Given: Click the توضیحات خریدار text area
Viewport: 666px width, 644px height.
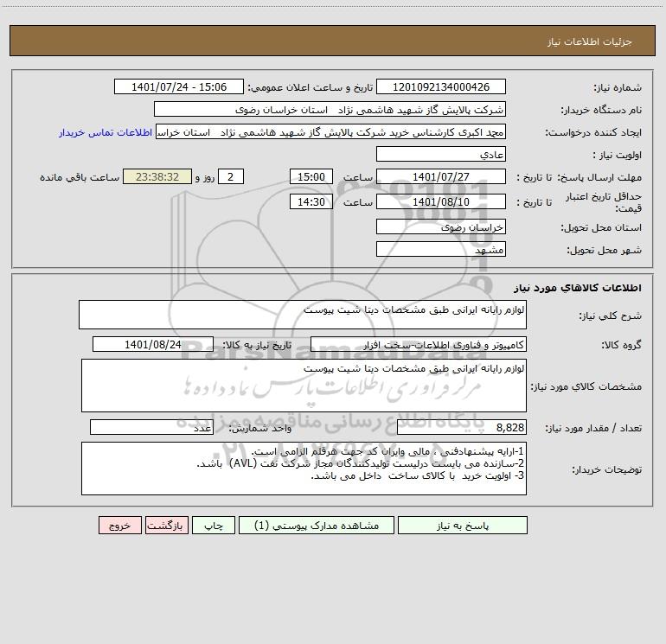Looking at the screenshot, I should coord(304,469).
